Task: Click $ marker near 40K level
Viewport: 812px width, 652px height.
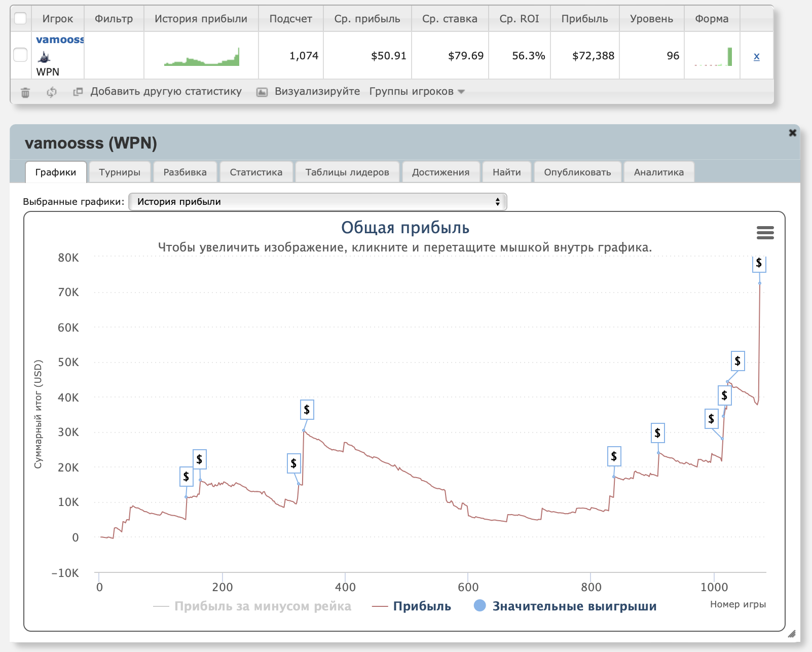Action: (x=724, y=395)
